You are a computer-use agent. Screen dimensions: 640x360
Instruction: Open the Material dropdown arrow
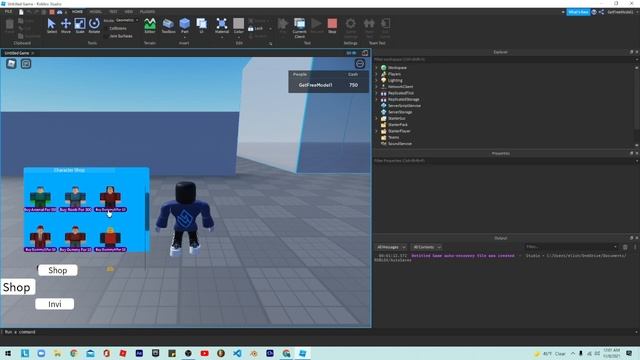[222, 37]
